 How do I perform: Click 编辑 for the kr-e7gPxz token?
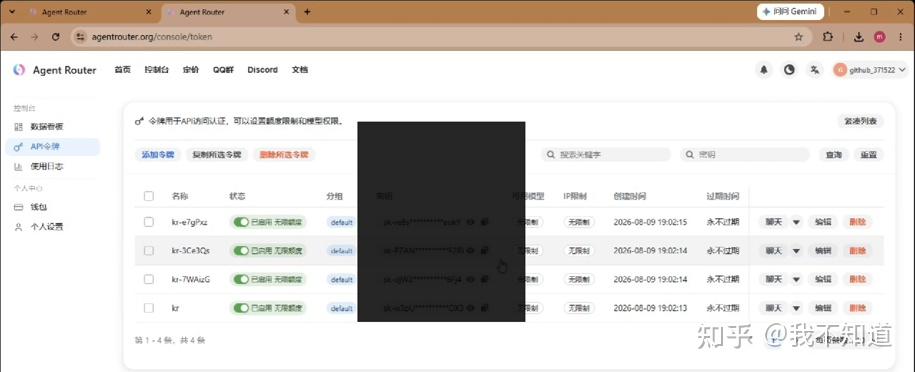(823, 222)
